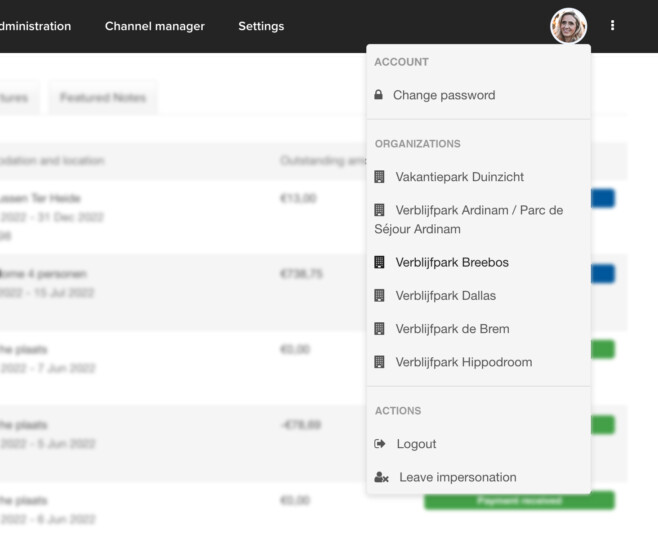The width and height of the screenshot is (658, 543).
Task: Click the building icon beside Verblijfpark de Brem
Action: point(380,329)
